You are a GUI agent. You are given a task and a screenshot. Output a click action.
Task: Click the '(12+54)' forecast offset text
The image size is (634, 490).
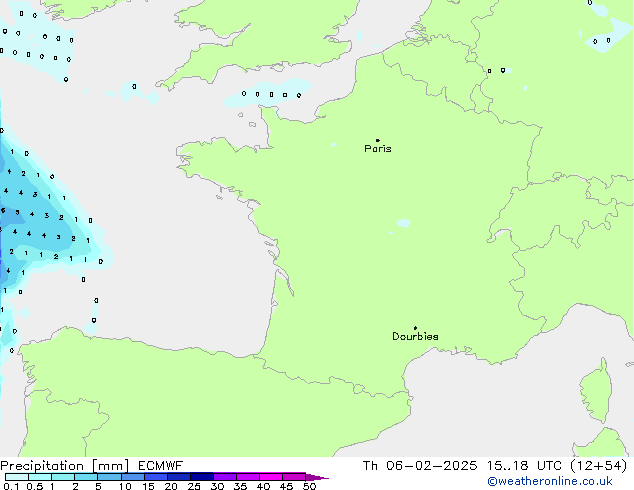[x=599, y=466]
